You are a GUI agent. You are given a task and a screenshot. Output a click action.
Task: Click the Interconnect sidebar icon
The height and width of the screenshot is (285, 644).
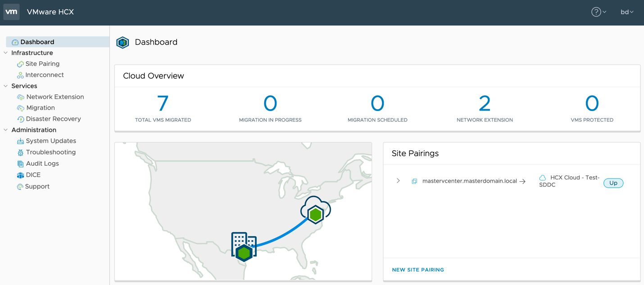(20, 75)
